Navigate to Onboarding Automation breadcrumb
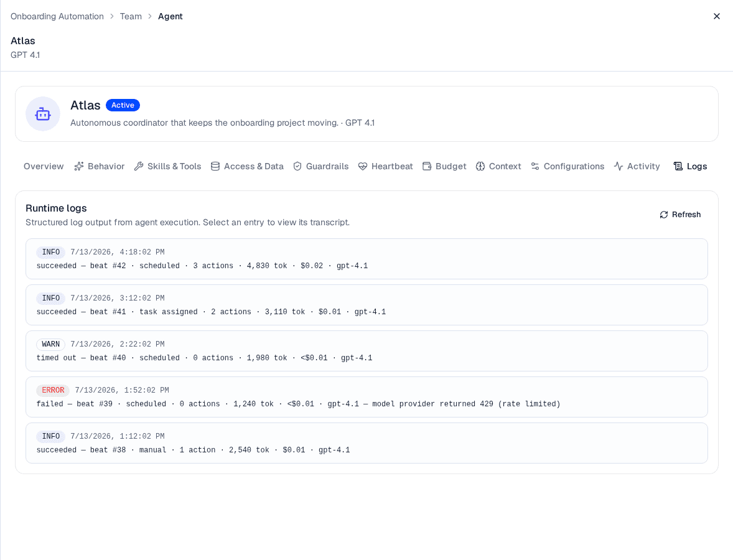 click(57, 16)
